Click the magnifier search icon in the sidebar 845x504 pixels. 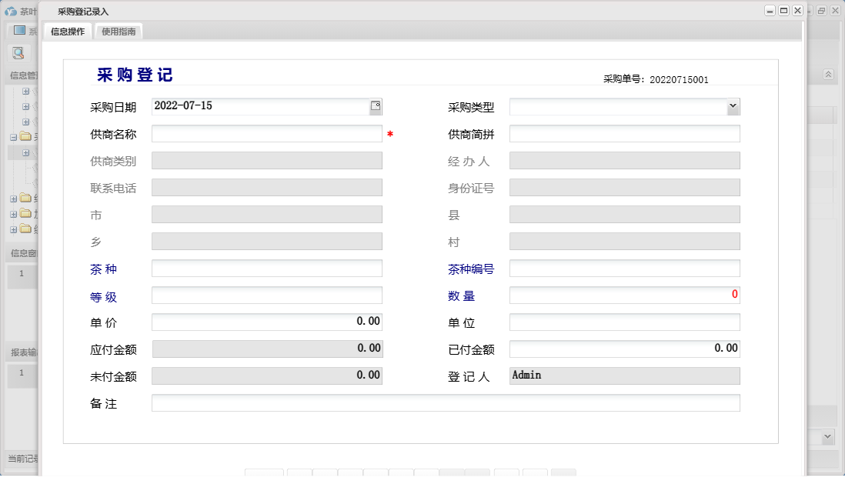click(x=19, y=53)
